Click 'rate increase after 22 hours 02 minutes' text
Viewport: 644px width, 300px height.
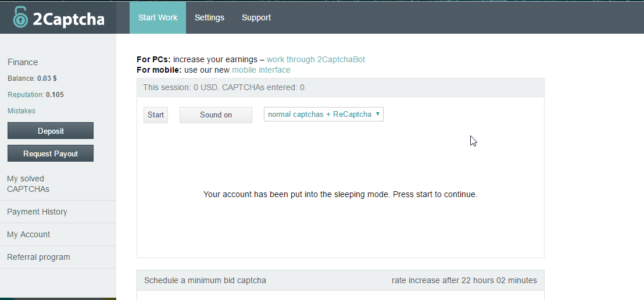click(464, 281)
